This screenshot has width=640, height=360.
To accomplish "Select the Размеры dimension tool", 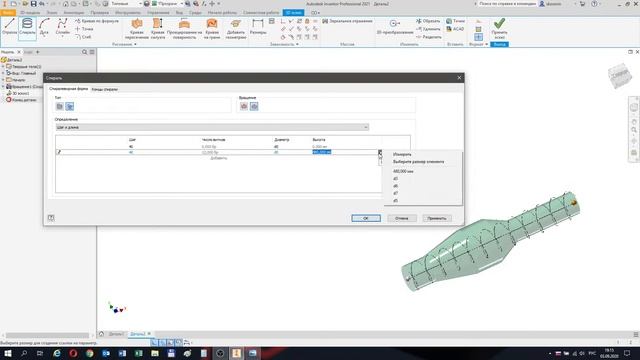I will coord(258,27).
